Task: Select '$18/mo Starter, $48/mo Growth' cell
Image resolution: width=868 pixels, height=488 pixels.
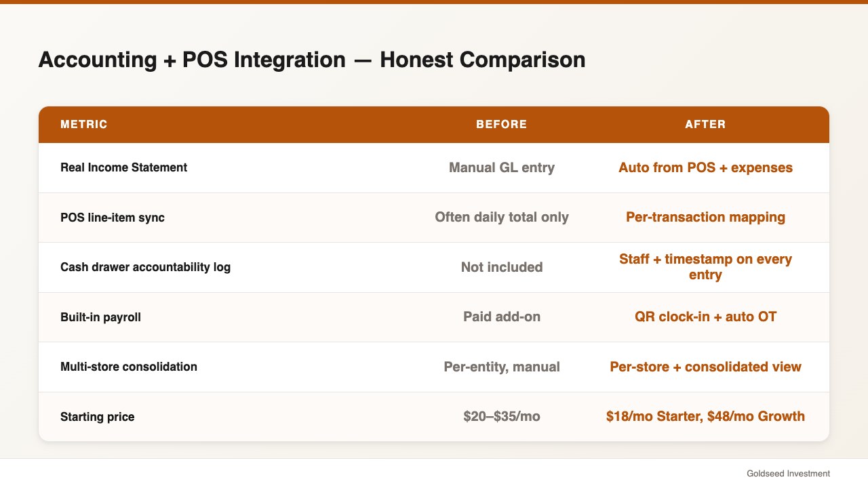Action: tap(705, 416)
